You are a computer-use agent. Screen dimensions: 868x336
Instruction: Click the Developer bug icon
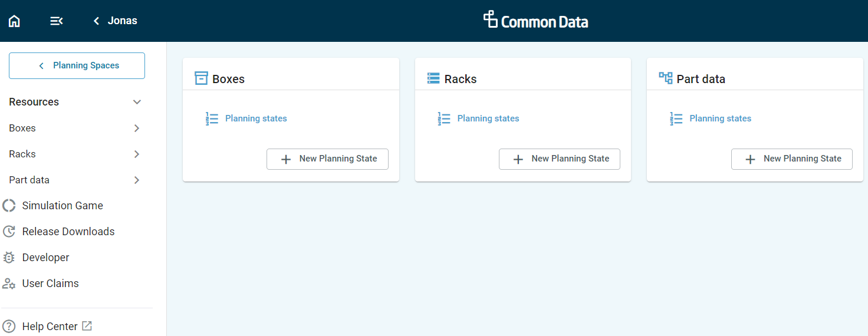coord(9,258)
